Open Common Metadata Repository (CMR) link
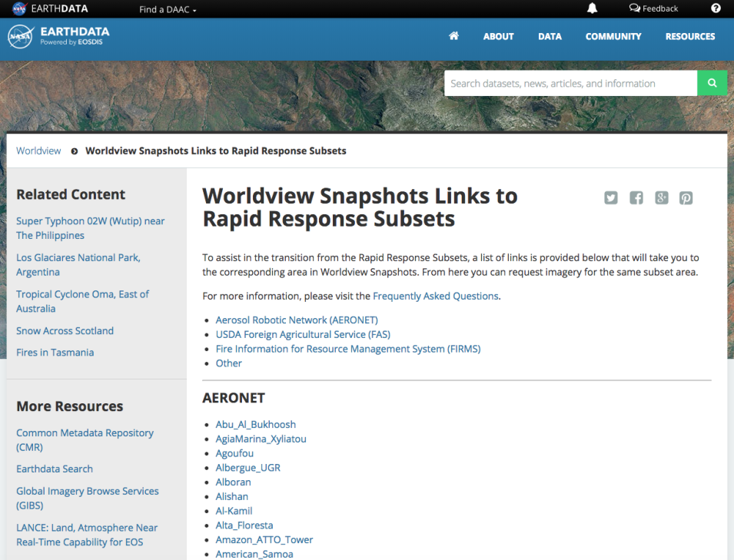The image size is (734, 560). pos(85,439)
